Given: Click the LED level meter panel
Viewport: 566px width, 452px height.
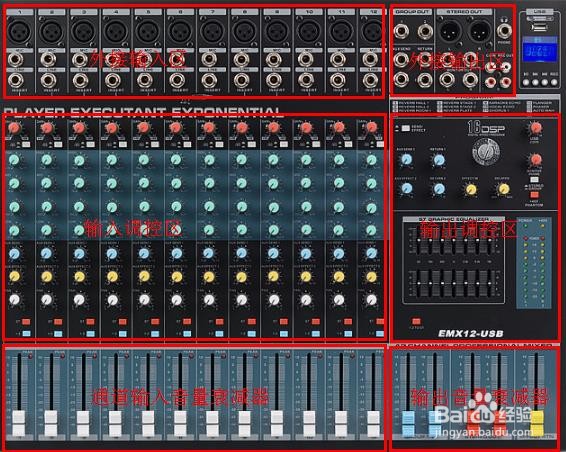Looking at the screenshot, I should click(x=534, y=263).
